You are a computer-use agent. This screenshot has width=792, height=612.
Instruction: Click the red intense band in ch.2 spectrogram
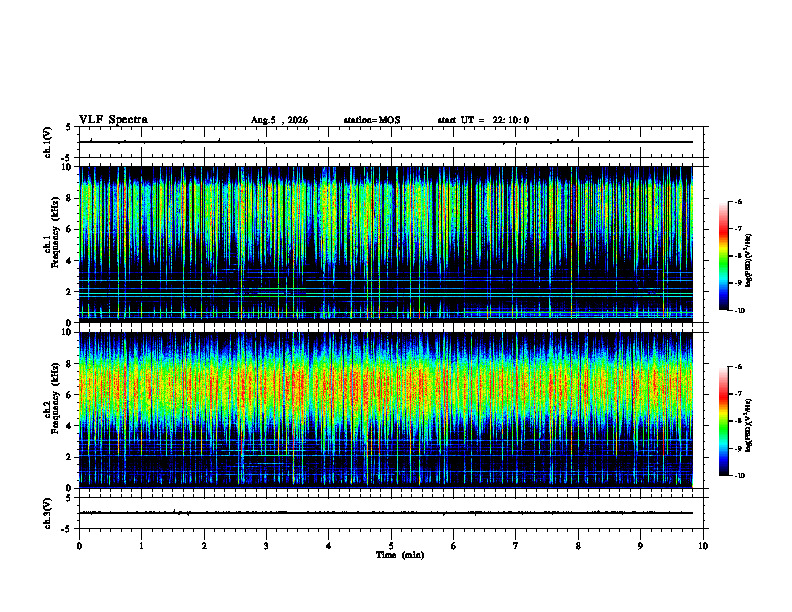click(x=386, y=387)
